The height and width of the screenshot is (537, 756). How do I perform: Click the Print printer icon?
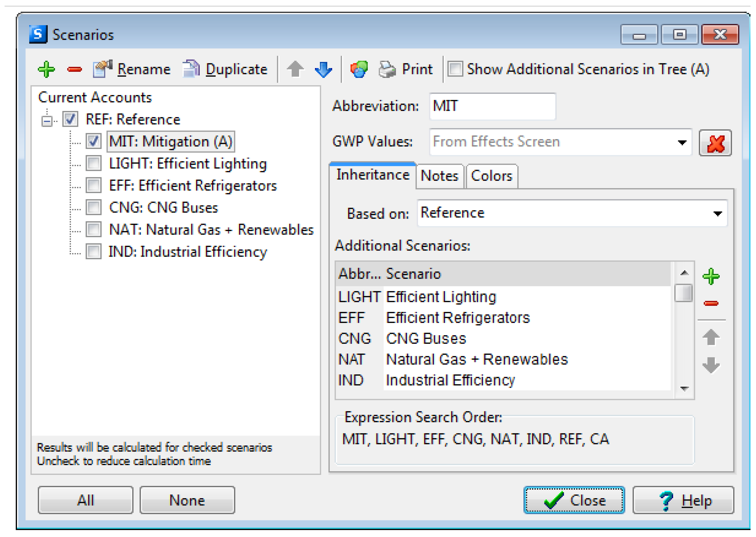[x=387, y=69]
